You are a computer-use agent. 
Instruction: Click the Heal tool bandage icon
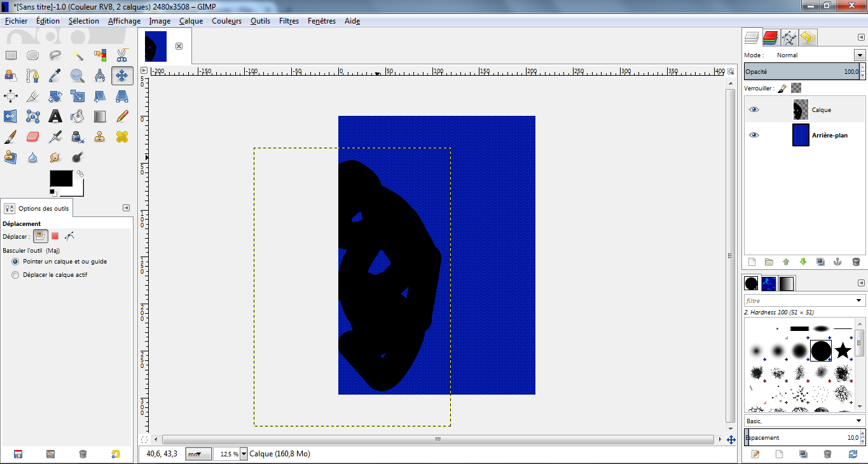tap(122, 137)
